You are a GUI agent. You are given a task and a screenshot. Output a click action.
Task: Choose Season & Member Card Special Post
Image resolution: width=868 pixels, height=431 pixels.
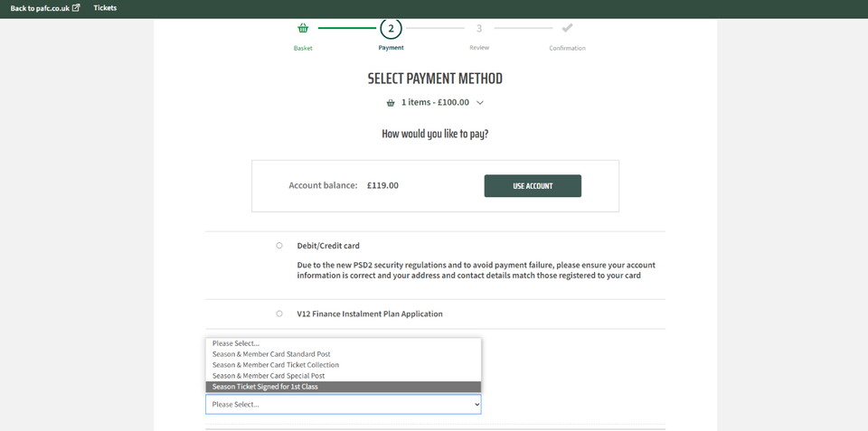coord(269,376)
